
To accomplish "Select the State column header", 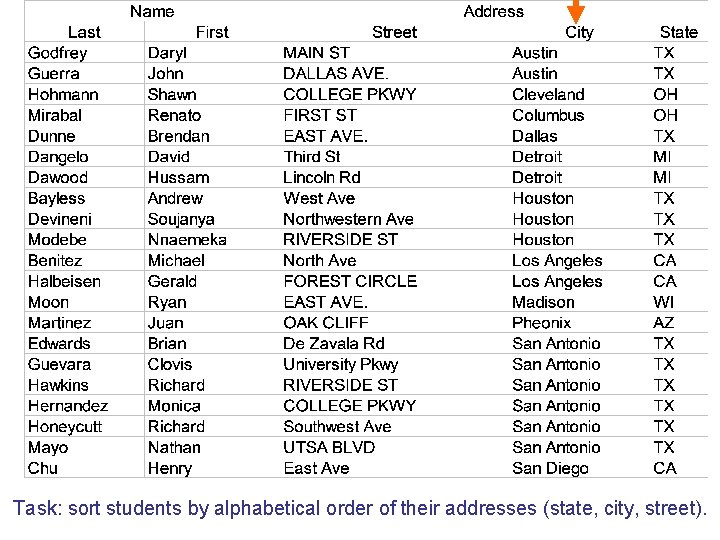I will [679, 32].
